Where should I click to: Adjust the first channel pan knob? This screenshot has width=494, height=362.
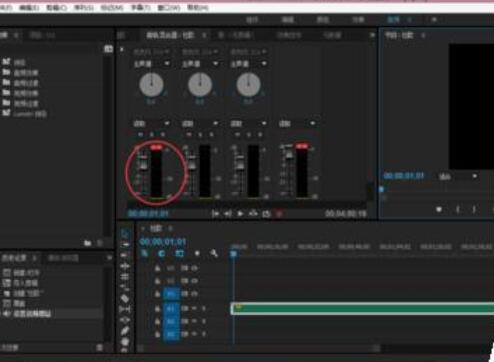point(151,85)
